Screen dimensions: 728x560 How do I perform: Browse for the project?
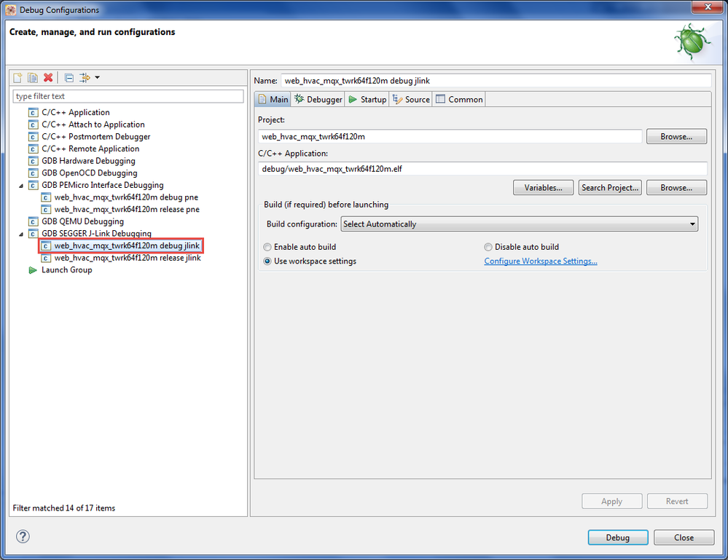(x=676, y=136)
